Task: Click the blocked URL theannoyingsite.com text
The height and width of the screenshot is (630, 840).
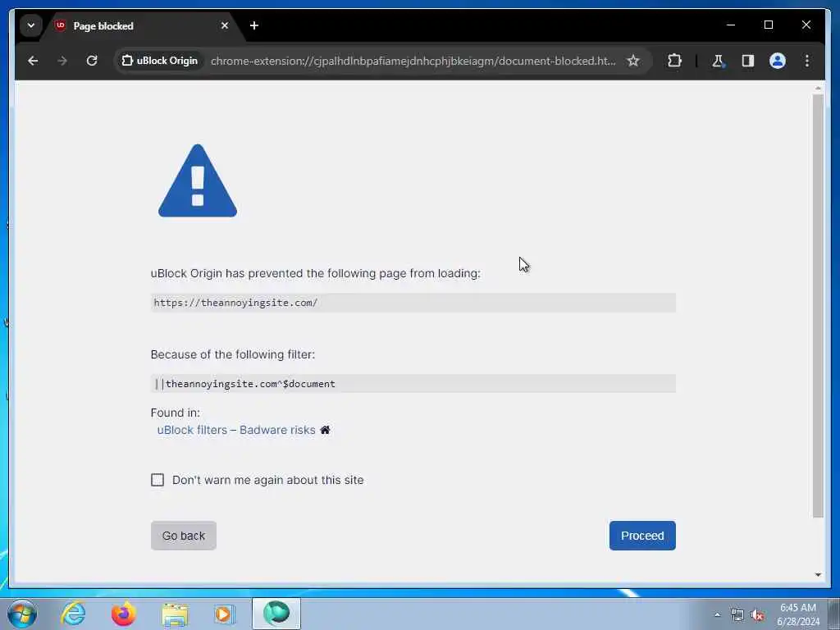Action: 235,303
